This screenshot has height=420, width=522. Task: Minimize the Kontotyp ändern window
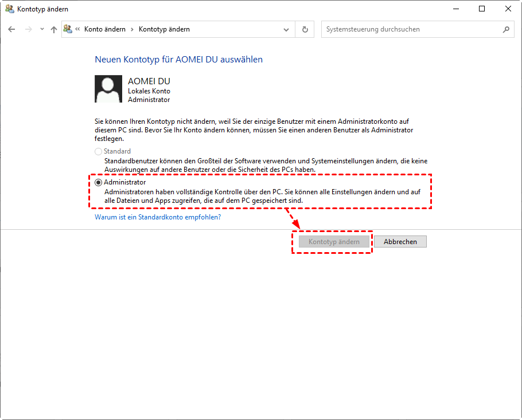456,9
